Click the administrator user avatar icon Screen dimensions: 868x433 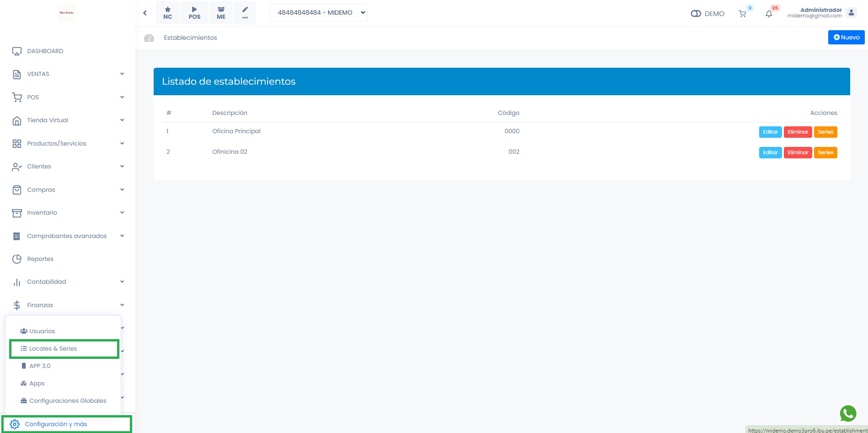(851, 13)
